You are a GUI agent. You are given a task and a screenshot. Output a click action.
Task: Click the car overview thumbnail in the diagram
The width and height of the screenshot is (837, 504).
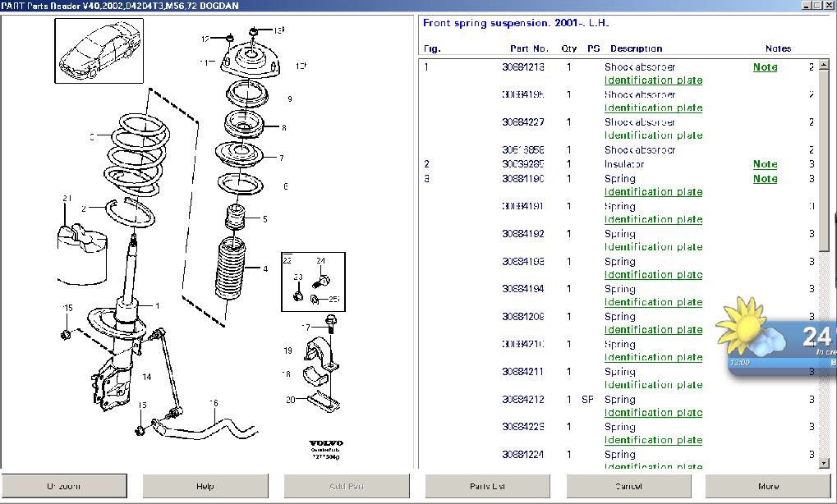99,51
